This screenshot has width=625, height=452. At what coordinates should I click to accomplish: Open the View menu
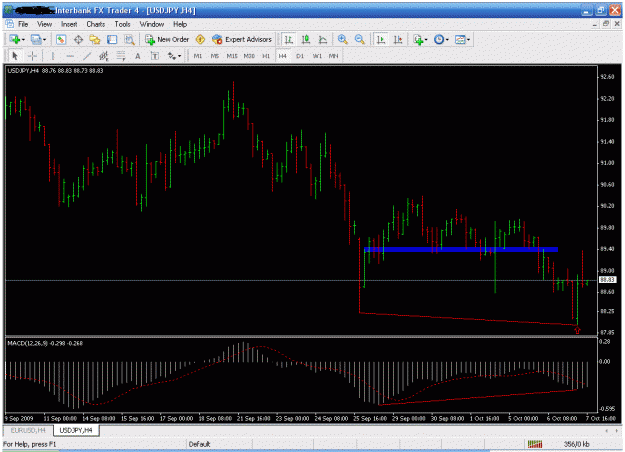coord(44,24)
